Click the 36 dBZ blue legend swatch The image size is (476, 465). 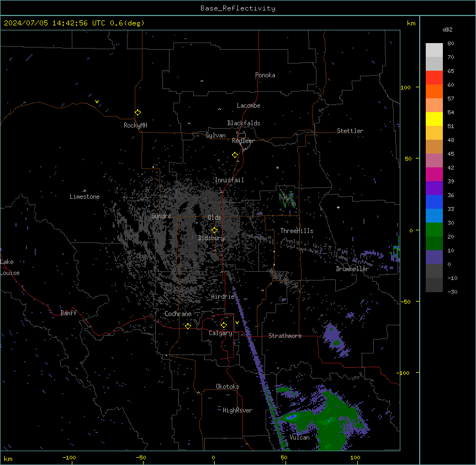click(434, 202)
